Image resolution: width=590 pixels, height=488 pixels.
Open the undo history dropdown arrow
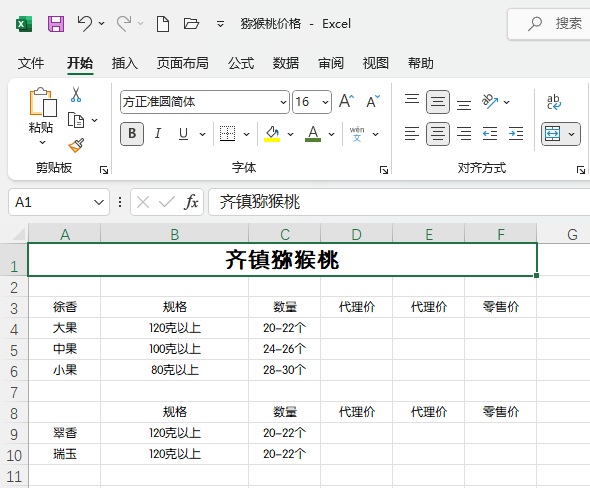pyautogui.click(x=102, y=24)
